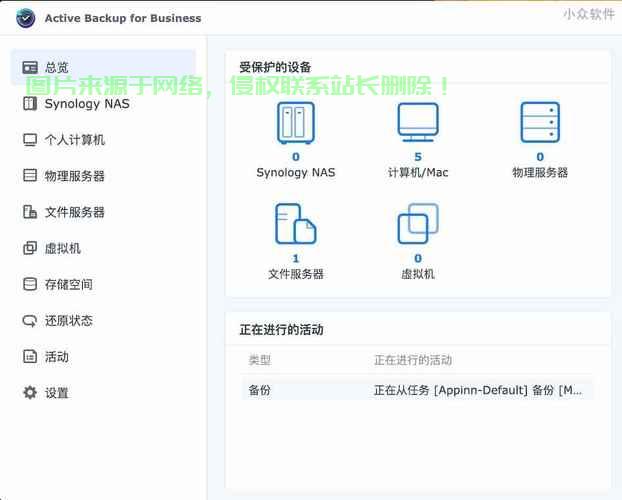The width and height of the screenshot is (622, 500).
Task: Click the count 0 under 物理服务器
Action: (540, 157)
